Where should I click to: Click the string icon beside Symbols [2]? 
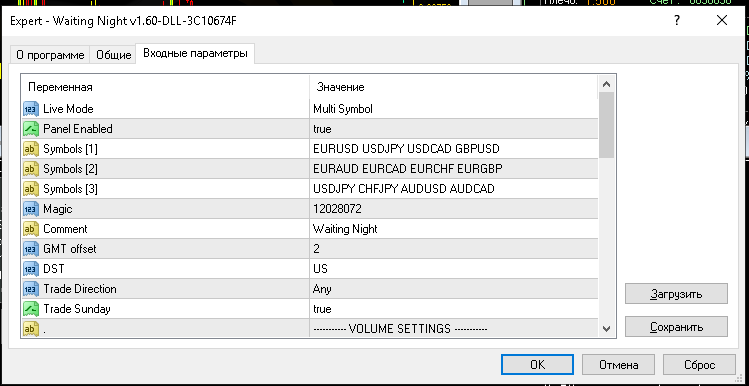point(31,169)
